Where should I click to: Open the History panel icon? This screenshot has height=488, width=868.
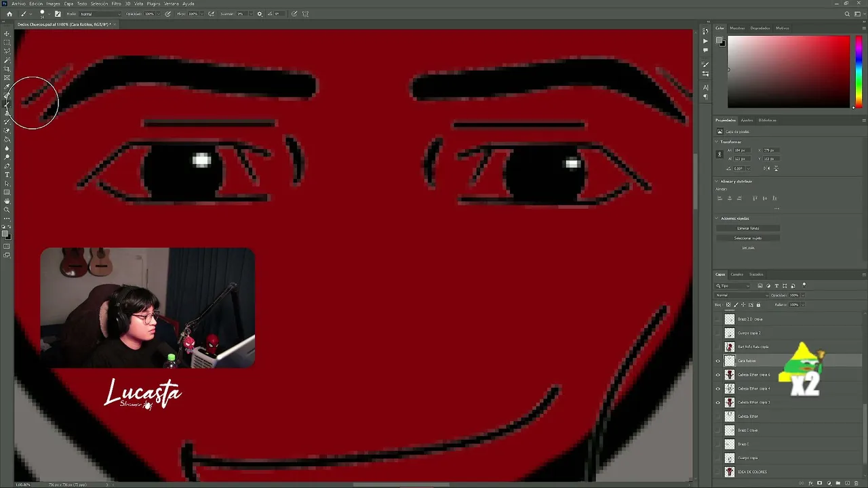coord(705,32)
